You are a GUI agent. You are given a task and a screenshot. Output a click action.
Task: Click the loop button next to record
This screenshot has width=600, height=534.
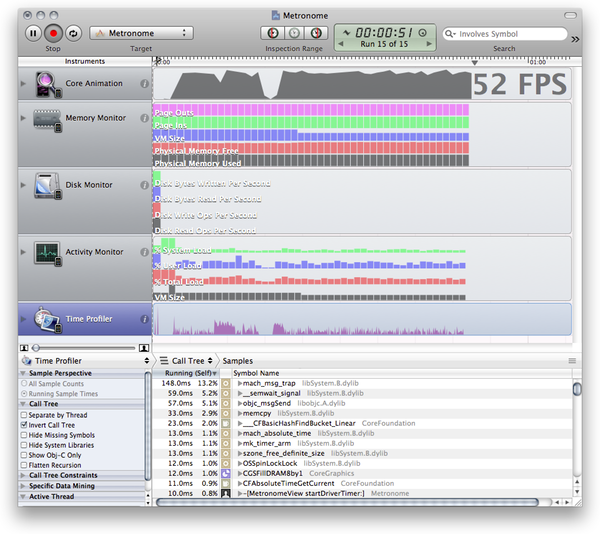(x=73, y=33)
